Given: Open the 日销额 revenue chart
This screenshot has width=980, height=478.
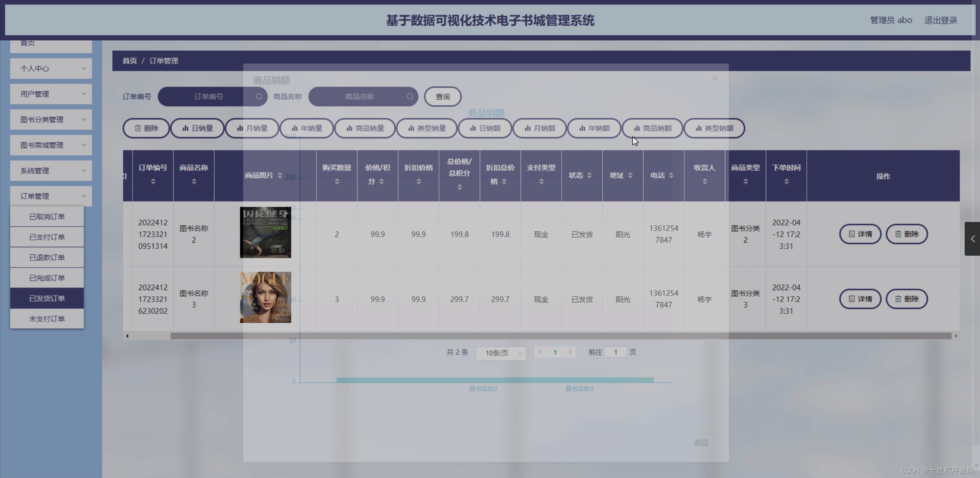Looking at the screenshot, I should pos(484,128).
